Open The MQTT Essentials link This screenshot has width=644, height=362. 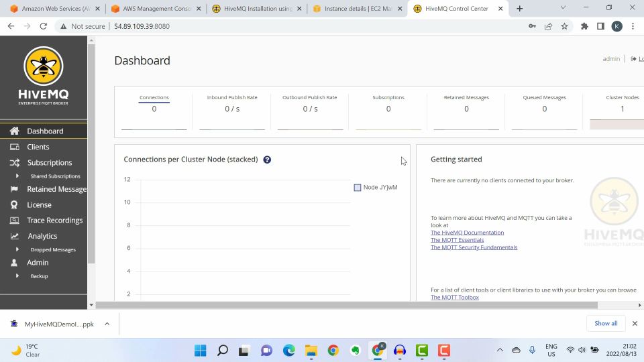point(457,240)
